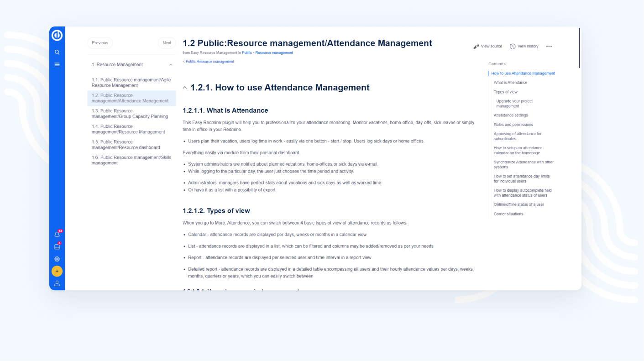Open settings gear in sidebar

tap(57, 259)
